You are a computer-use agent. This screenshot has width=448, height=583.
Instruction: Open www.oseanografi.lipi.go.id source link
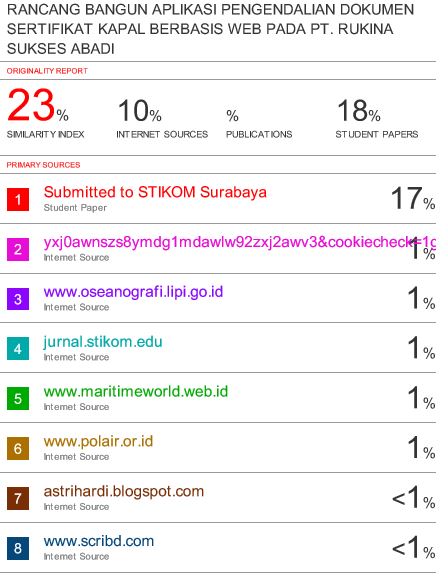133,292
